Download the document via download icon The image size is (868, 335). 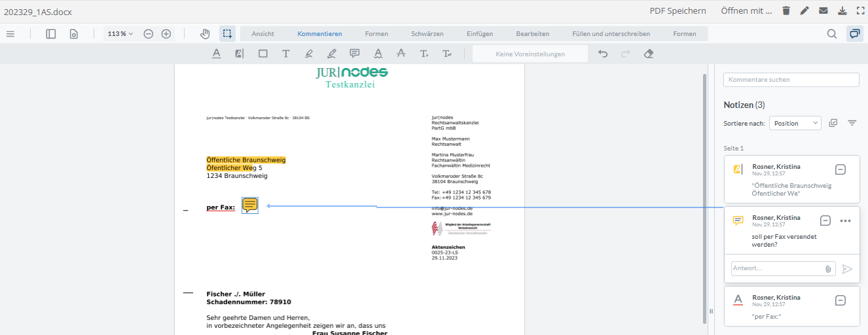coord(842,10)
